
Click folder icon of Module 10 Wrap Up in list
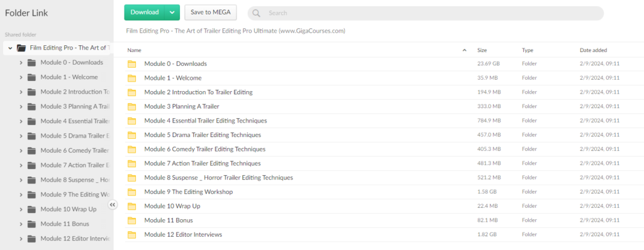pyautogui.click(x=131, y=206)
